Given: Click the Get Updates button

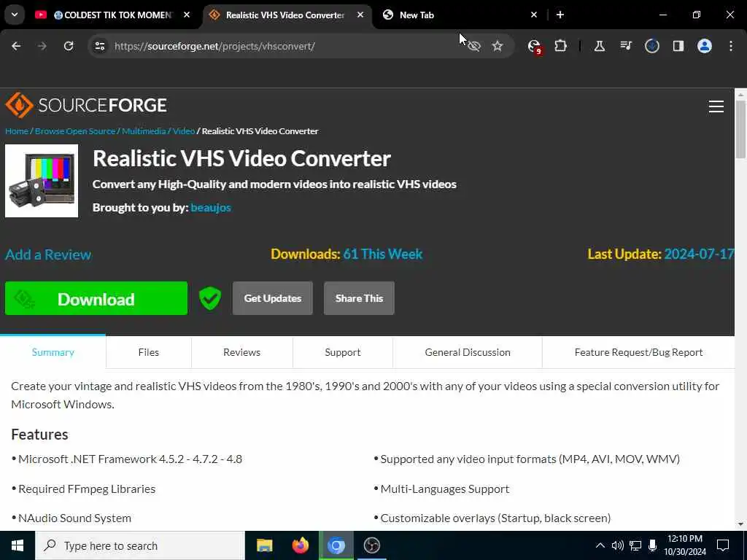Looking at the screenshot, I should click(273, 298).
